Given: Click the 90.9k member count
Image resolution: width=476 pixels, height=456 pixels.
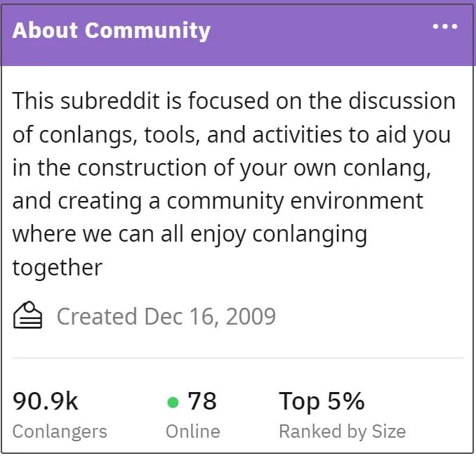Looking at the screenshot, I should [45, 401].
